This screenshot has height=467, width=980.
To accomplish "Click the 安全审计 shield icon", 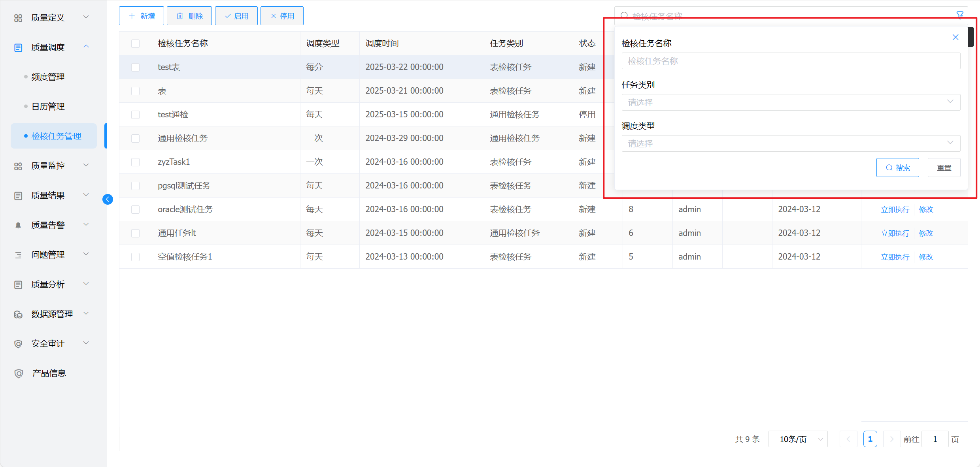I will (18, 344).
